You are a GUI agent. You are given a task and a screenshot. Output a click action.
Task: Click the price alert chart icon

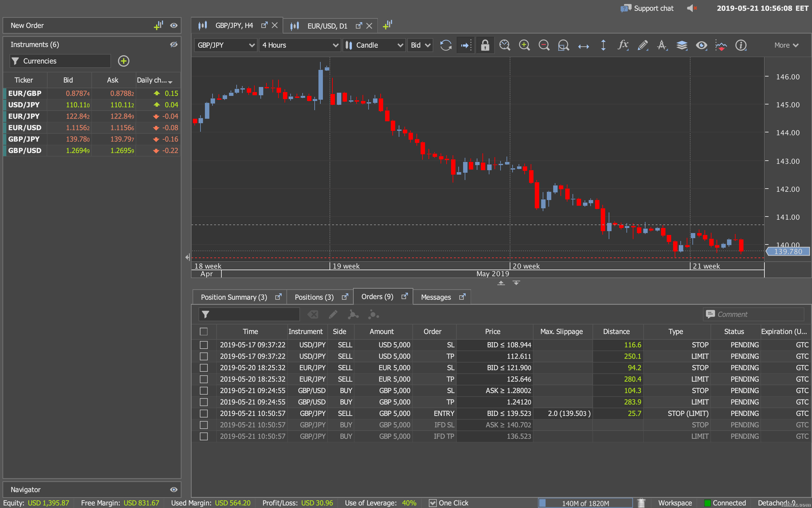coord(721,45)
